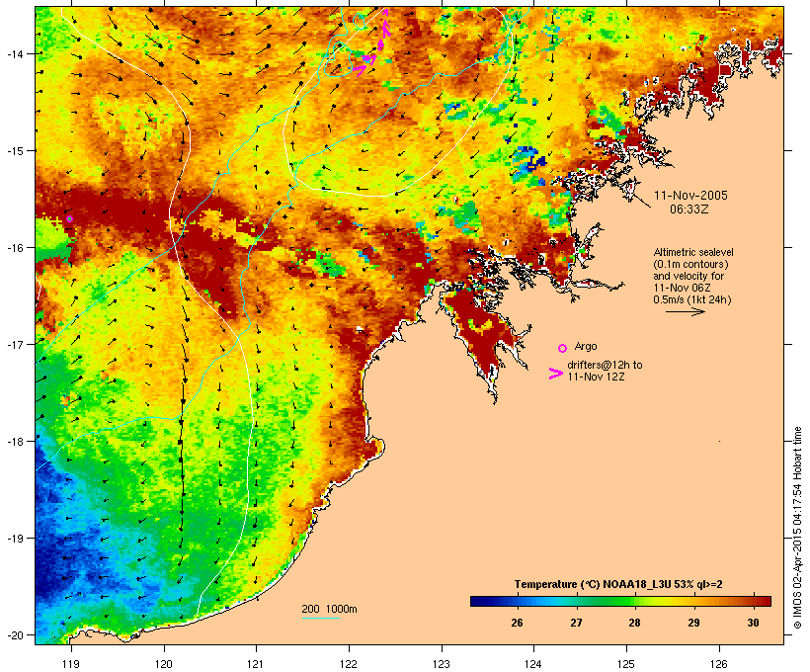Click the longitude axis label 125
This screenshot has height=672, width=810.
pos(626,664)
